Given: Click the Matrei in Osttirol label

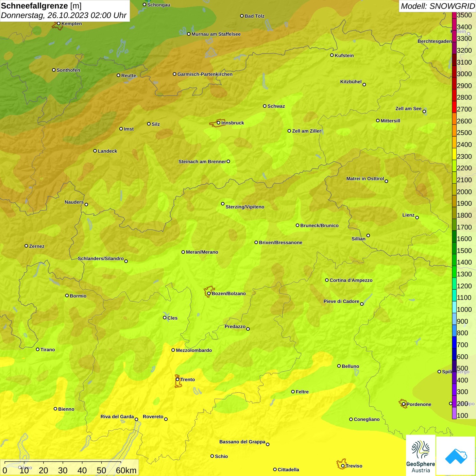Looking at the screenshot, I should tap(365, 178).
